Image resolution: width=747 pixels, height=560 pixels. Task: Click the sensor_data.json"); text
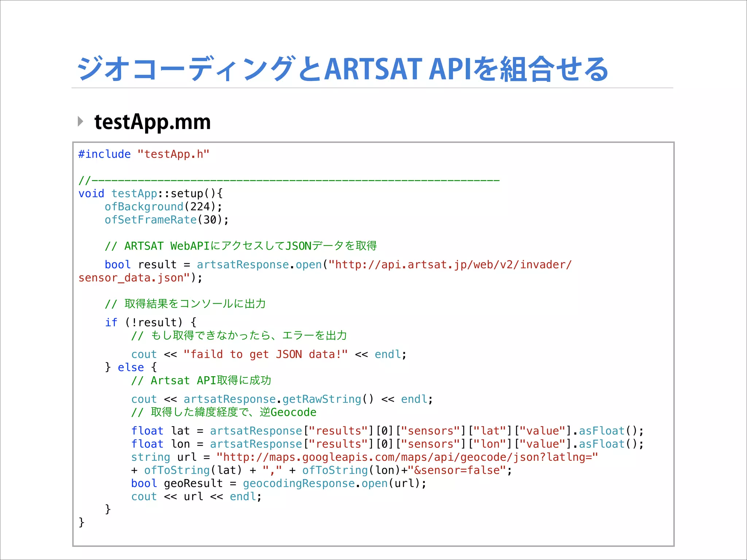[x=140, y=278]
